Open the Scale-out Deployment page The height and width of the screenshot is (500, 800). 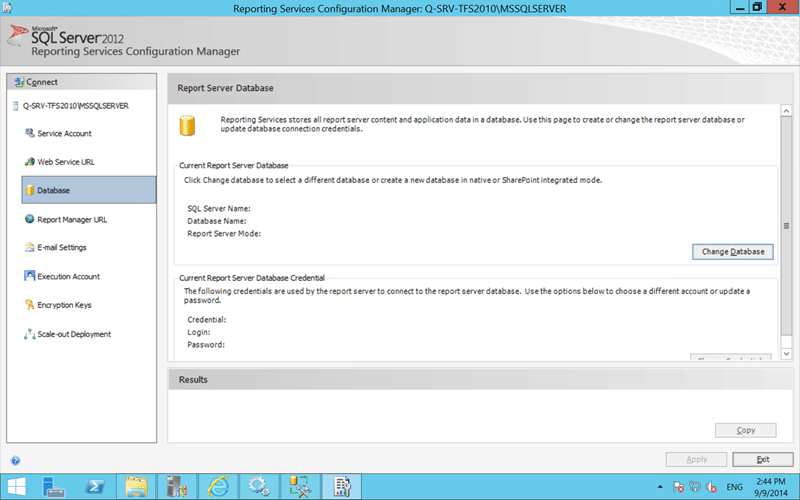pyautogui.click(x=74, y=334)
